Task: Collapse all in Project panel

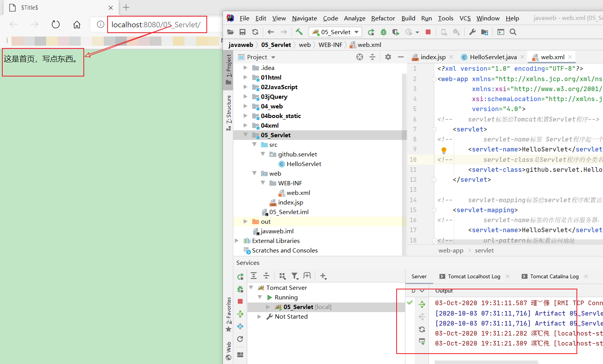Action: pos(372,57)
